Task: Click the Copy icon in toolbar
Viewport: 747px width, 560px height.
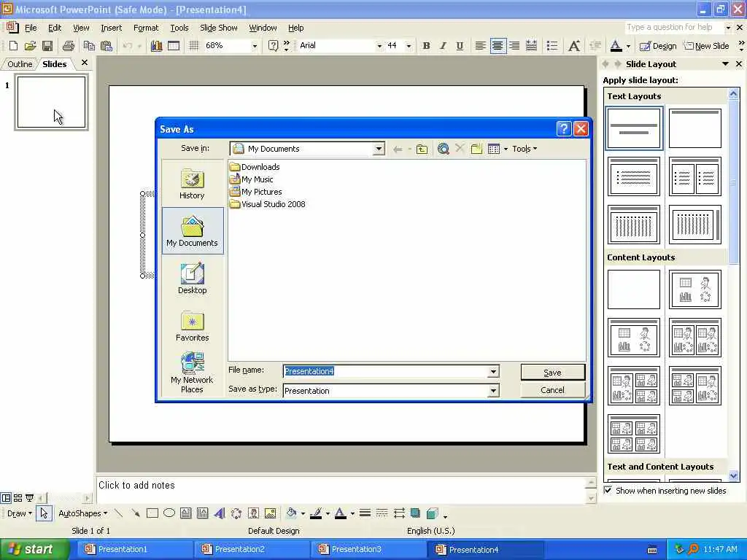Action: [x=89, y=46]
